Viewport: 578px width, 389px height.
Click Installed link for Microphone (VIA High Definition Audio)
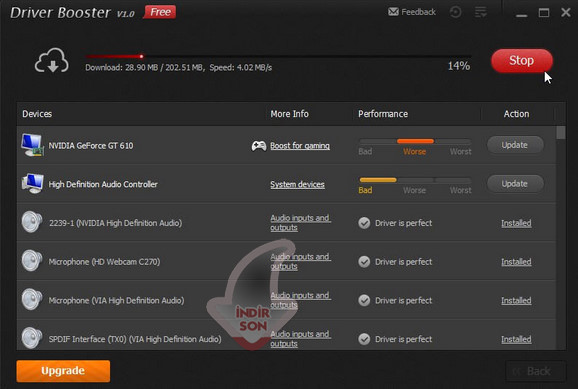coord(516,301)
